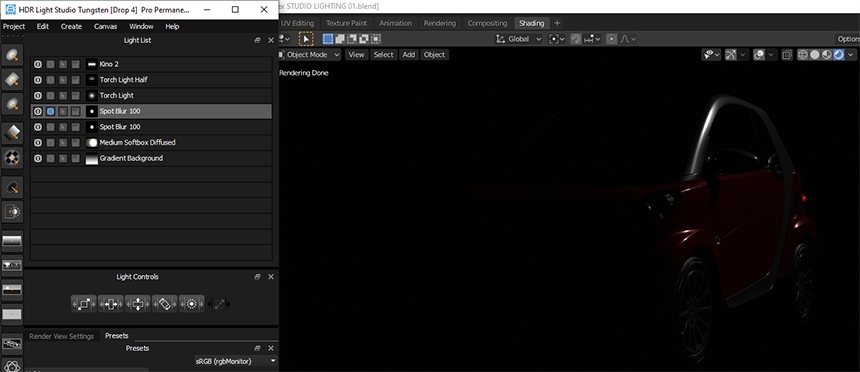Screen dimensions: 860x372
Task: Close the Presets panel
Action: (x=270, y=348)
